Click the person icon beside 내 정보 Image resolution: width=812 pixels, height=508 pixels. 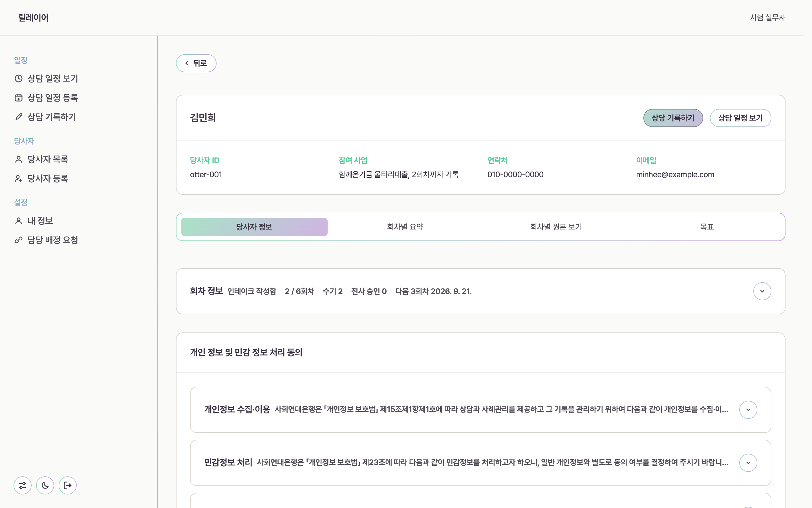click(18, 221)
